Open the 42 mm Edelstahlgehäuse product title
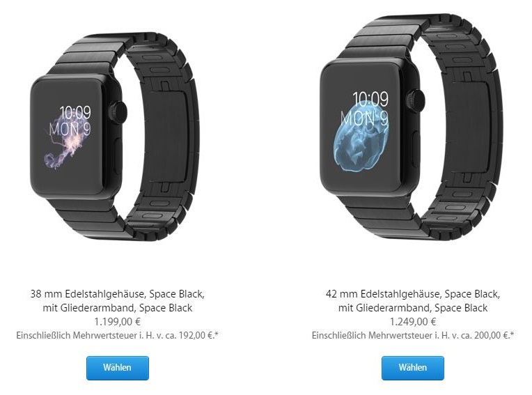 pyautogui.click(x=412, y=301)
